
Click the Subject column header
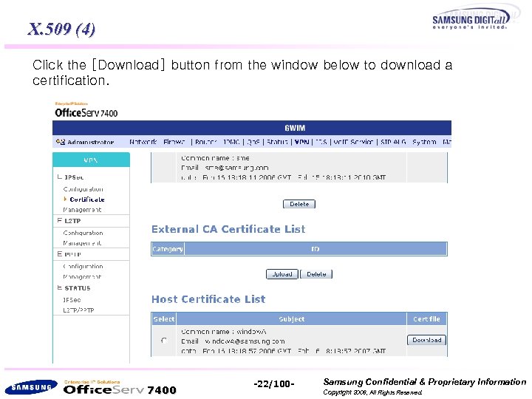pyautogui.click(x=291, y=319)
